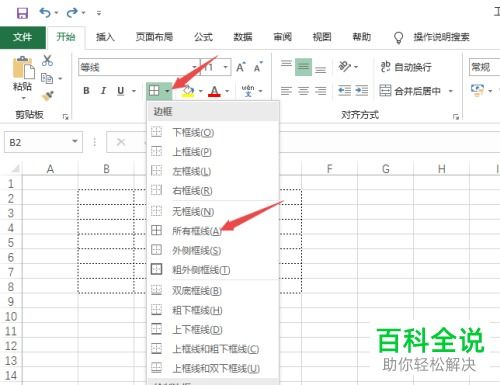
Task: Switch to the 开始 ribbon tab
Action: coord(66,37)
